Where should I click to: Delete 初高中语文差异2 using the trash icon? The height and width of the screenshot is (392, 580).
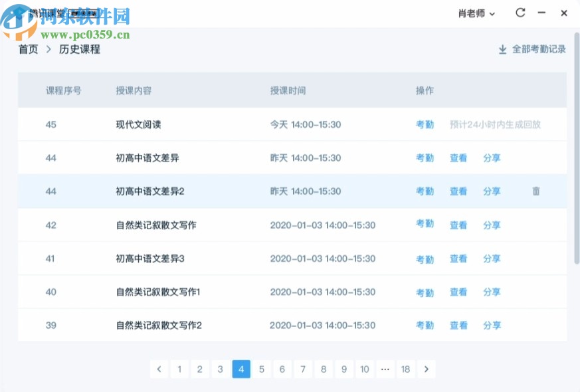point(536,191)
